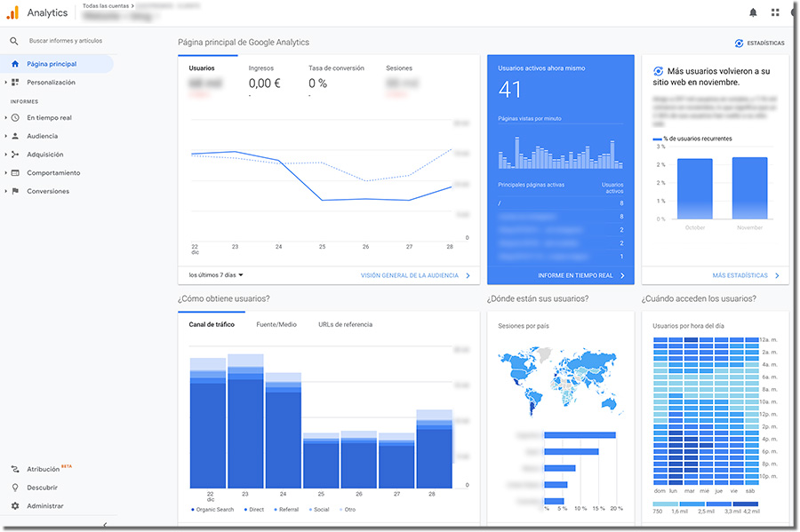Click the insights icon in the Más usuarios card
800x532 pixels.
point(658,71)
